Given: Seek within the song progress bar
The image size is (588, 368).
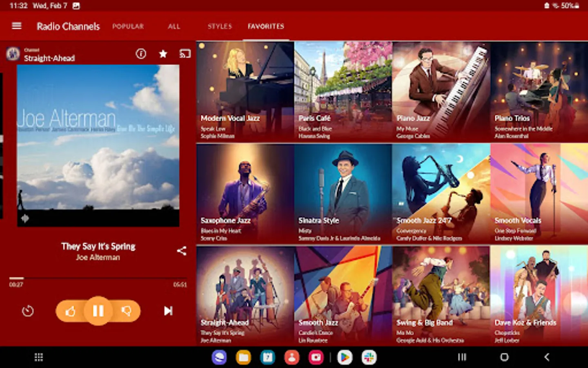Looking at the screenshot, I should point(98,278).
